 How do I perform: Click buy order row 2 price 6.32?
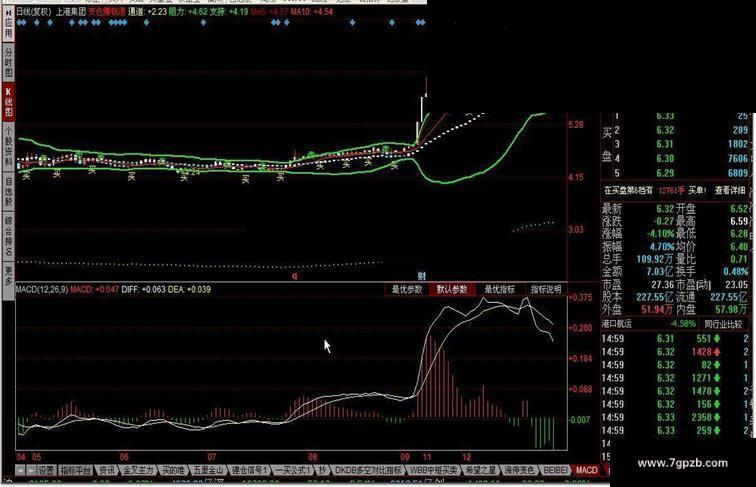[665, 130]
